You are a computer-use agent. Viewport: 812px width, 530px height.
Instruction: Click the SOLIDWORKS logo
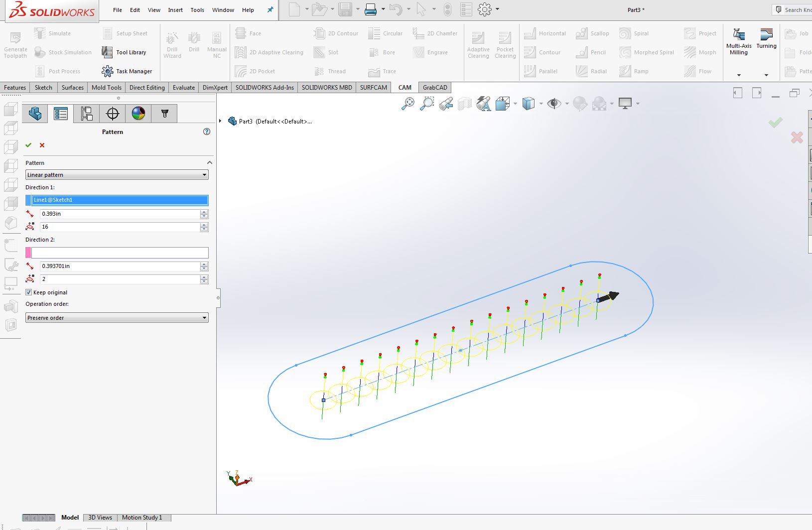[52, 11]
